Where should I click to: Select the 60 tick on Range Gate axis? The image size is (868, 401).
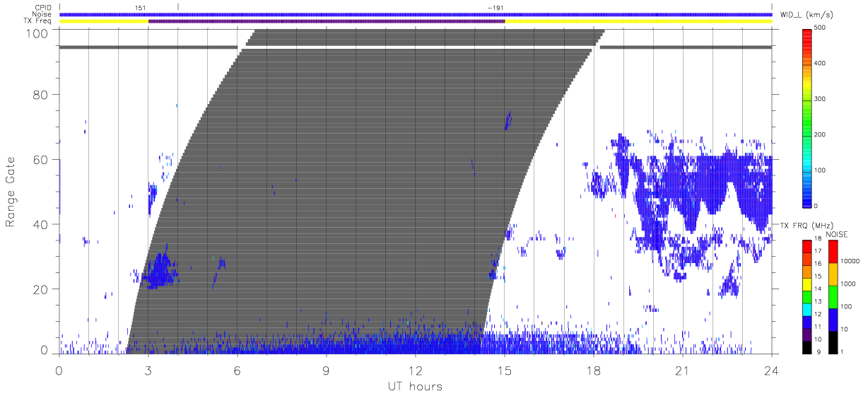click(x=41, y=159)
